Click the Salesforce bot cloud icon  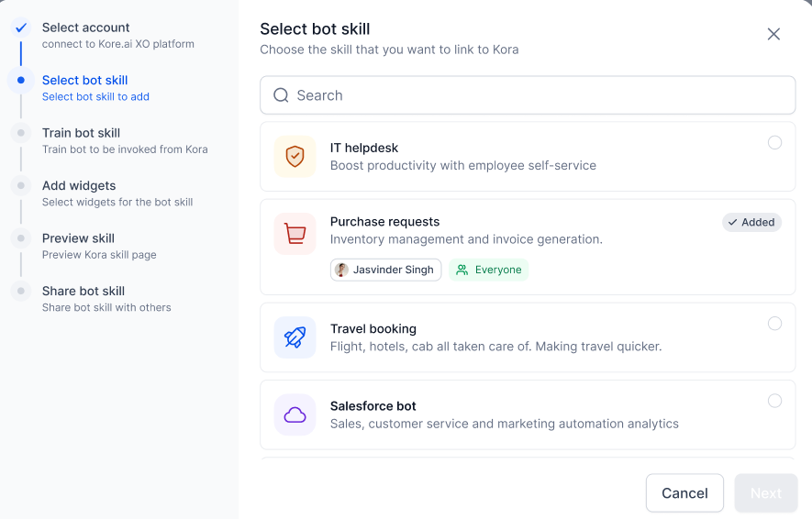[x=295, y=415]
